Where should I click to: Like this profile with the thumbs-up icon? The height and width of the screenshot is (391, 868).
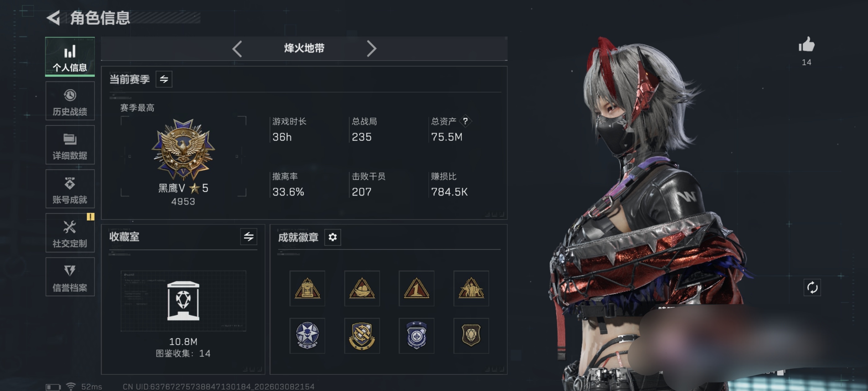(806, 45)
